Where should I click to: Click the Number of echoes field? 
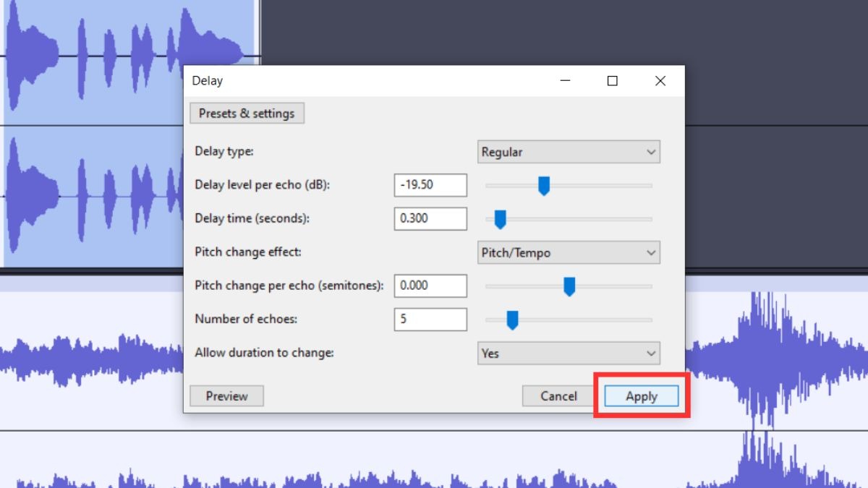click(430, 319)
